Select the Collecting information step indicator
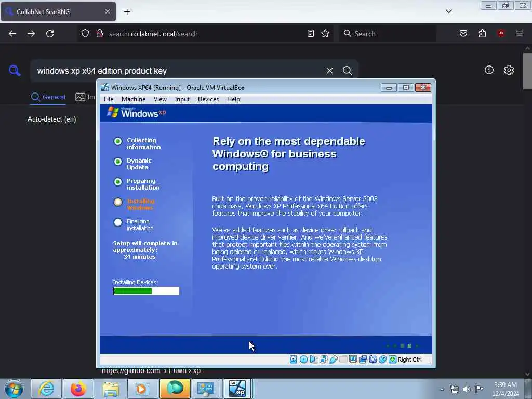The image size is (532, 399). pos(118,141)
